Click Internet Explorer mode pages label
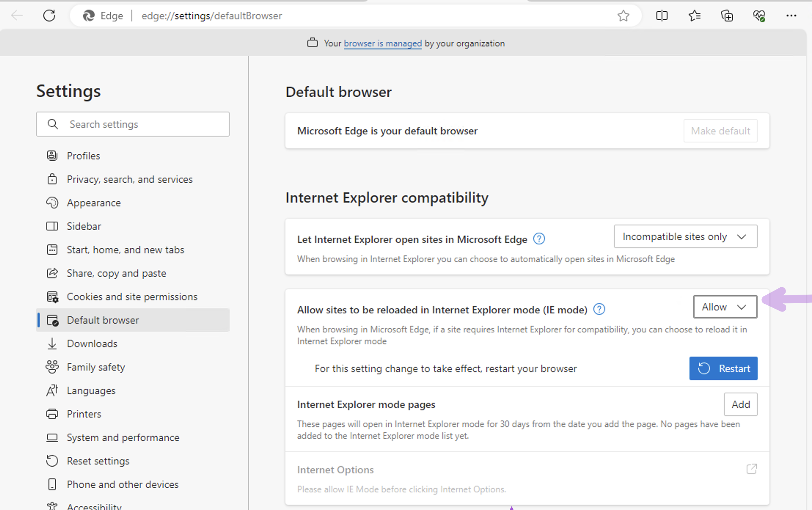 coord(366,404)
